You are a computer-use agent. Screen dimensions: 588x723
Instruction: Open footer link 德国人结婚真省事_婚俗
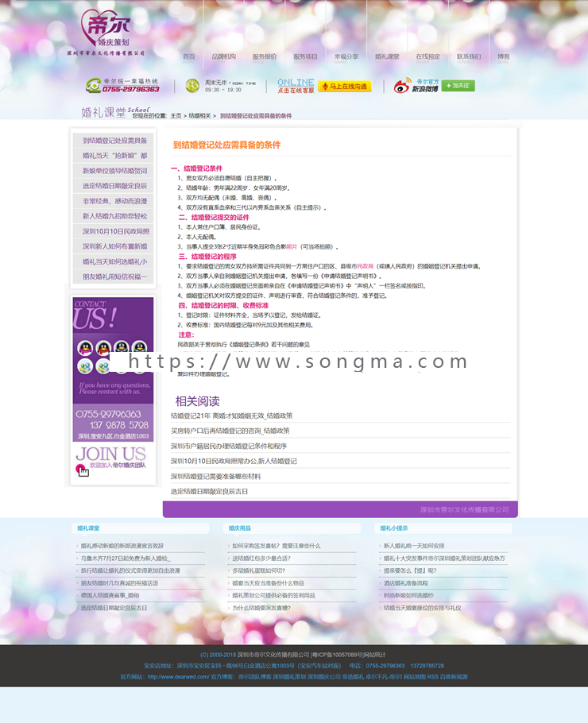110,596
